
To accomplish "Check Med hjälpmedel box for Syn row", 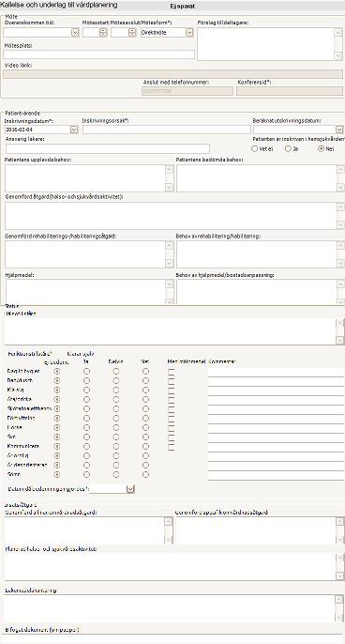I will click(x=171, y=437).
